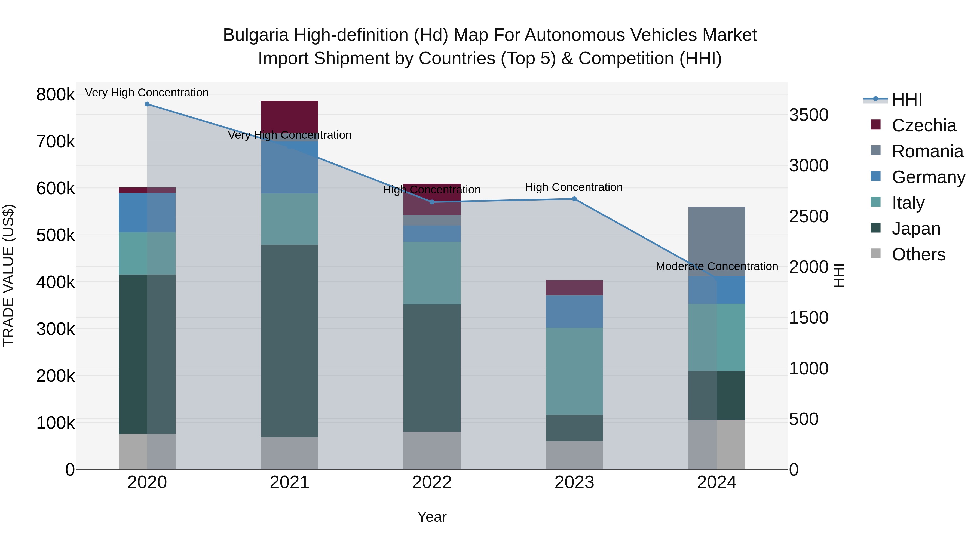Click Japan segment of 2020 bar

point(147,354)
